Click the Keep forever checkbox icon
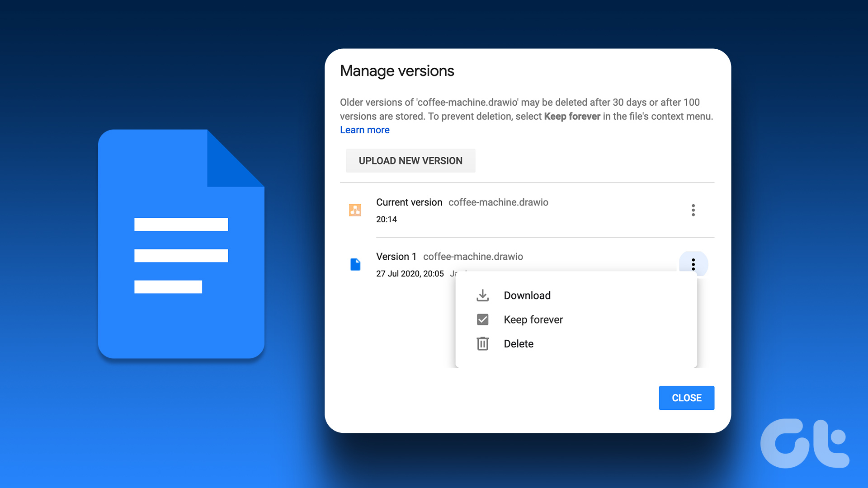The width and height of the screenshot is (868, 488). (x=482, y=319)
